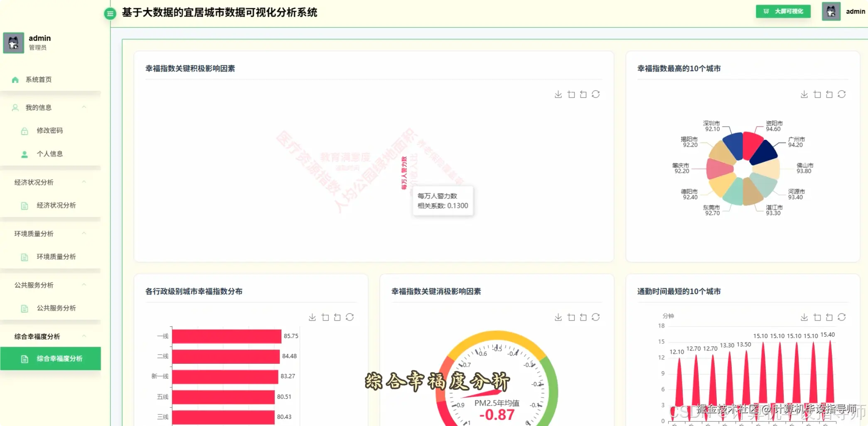This screenshot has height=426, width=868.
Task: Click the home icon beside 系统首页
Action: (x=15, y=79)
